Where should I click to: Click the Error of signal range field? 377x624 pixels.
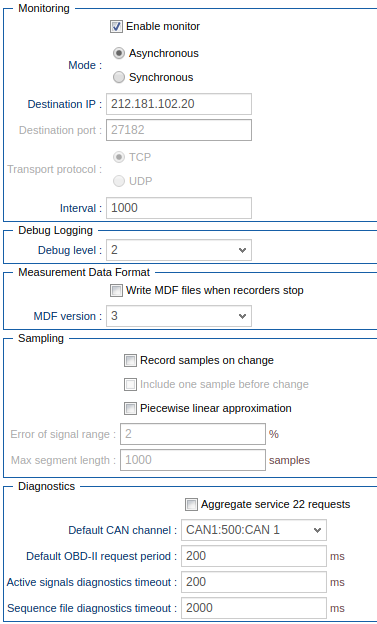click(x=193, y=434)
